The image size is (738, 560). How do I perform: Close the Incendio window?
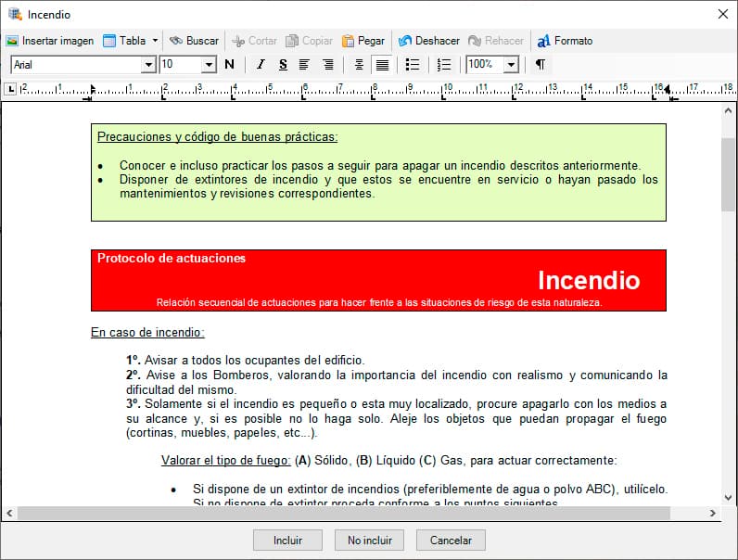tap(723, 14)
